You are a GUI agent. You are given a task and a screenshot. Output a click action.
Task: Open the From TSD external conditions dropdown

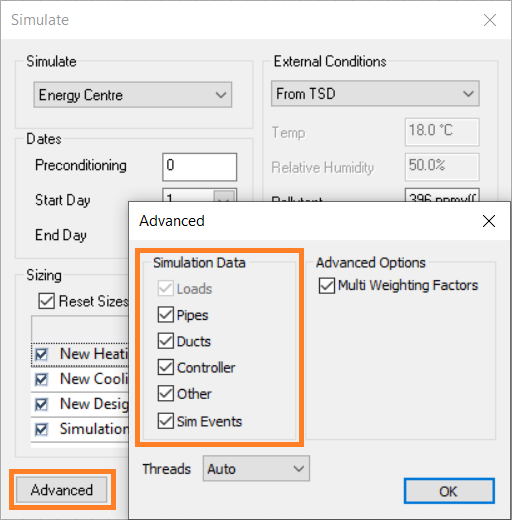click(375, 94)
